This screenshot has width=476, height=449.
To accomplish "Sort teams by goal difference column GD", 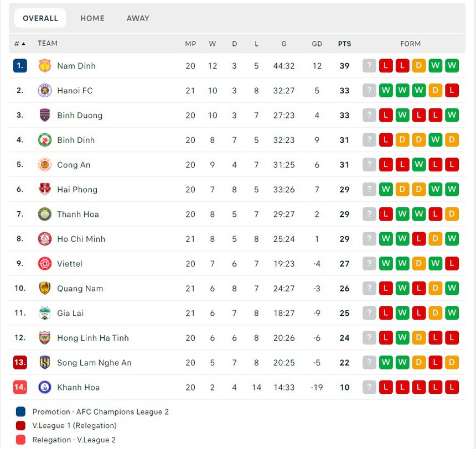I will (x=317, y=43).
